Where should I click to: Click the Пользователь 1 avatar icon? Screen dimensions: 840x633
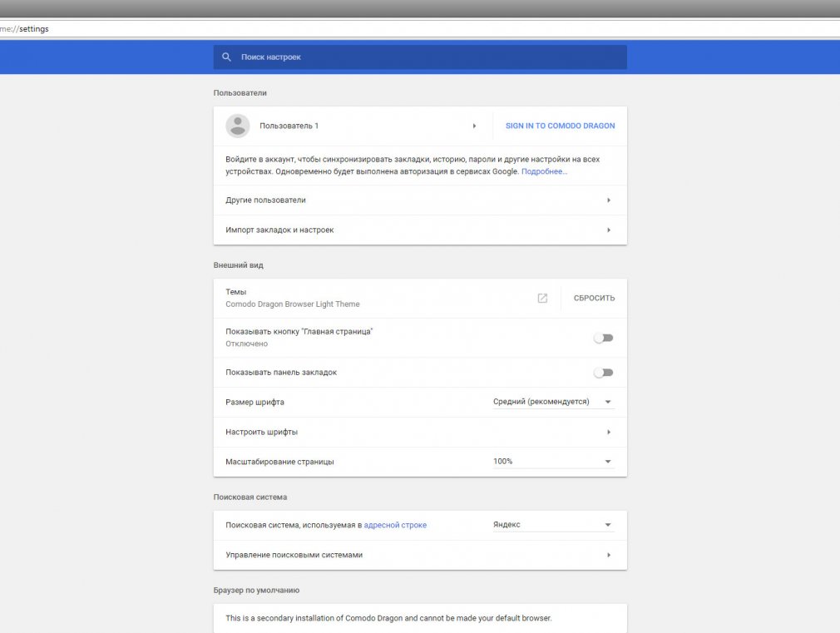click(237, 126)
